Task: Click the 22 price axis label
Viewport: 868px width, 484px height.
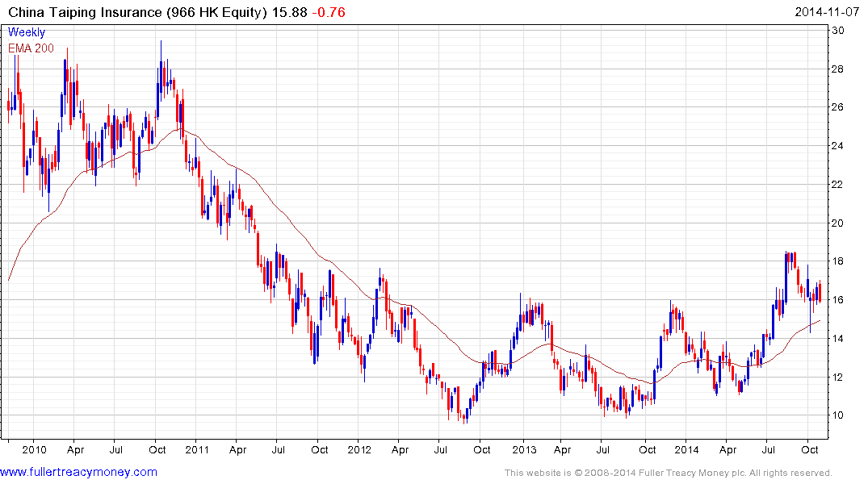Action: tap(838, 184)
